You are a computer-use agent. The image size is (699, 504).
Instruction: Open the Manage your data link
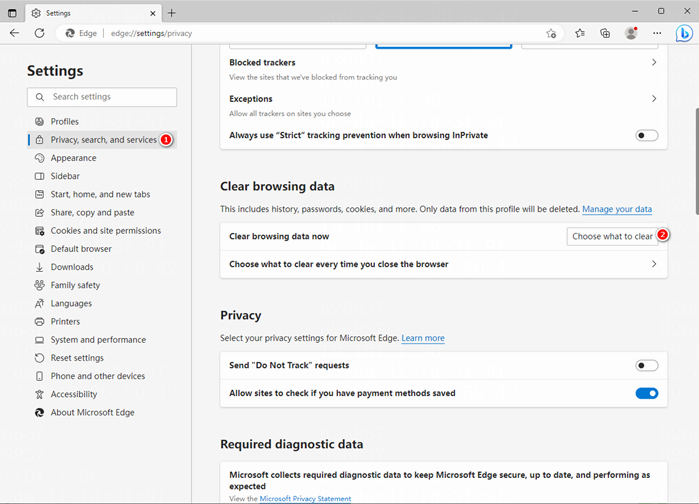[617, 209]
